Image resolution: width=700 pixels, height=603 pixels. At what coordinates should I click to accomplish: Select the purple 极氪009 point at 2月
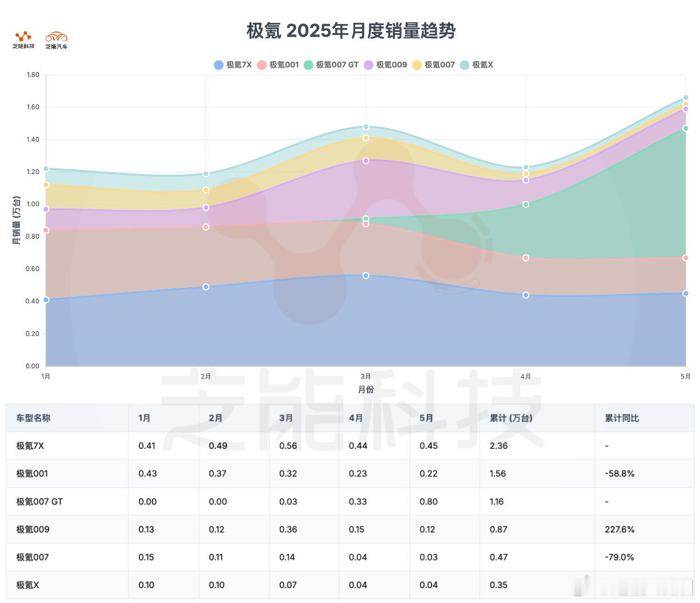coord(206,207)
